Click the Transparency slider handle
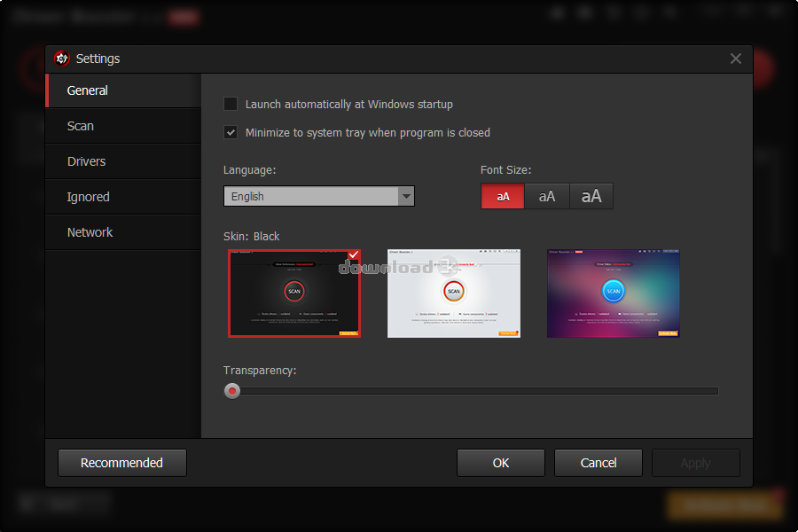Viewport: 798px width, 532px height. 232,391
